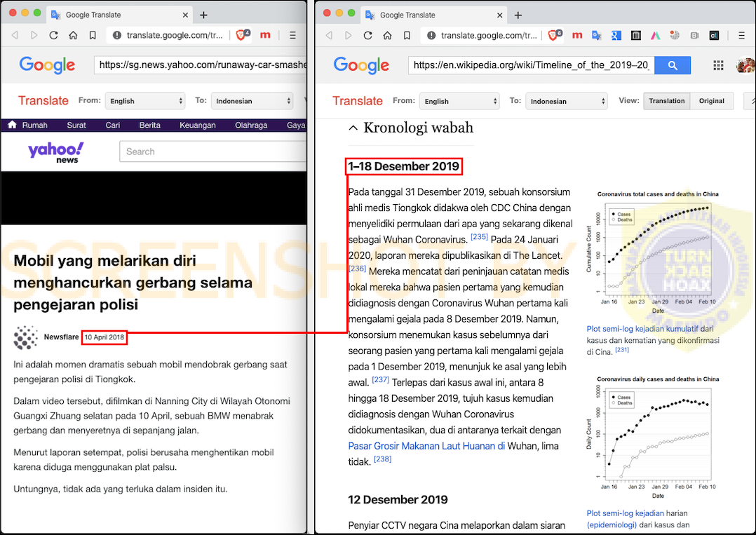Open the To language dropdown in the left window
The height and width of the screenshot is (535, 756).
pyautogui.click(x=252, y=101)
